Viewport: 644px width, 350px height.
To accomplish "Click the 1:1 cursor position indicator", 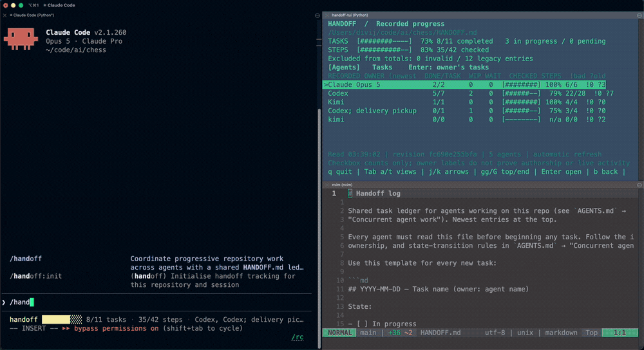I will coord(620,333).
